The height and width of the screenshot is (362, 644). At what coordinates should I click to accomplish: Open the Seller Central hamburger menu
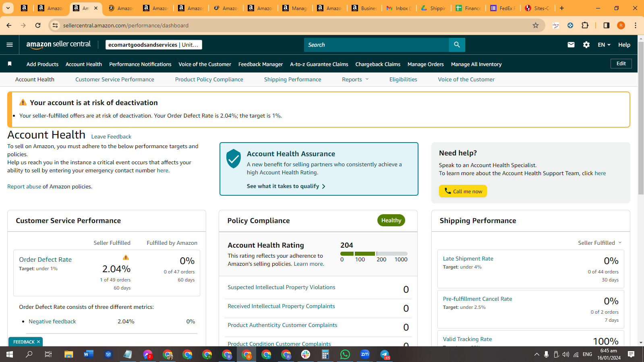10,45
